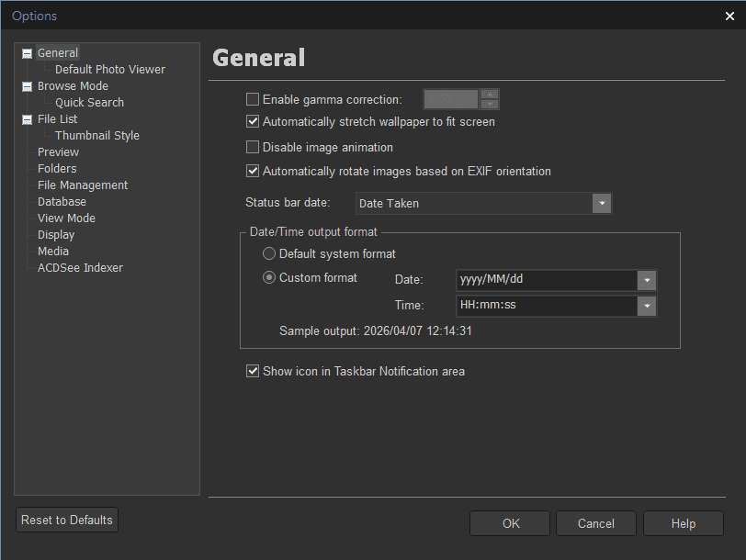Image resolution: width=746 pixels, height=560 pixels.
Task: Close the Options dialog
Action: click(x=729, y=17)
